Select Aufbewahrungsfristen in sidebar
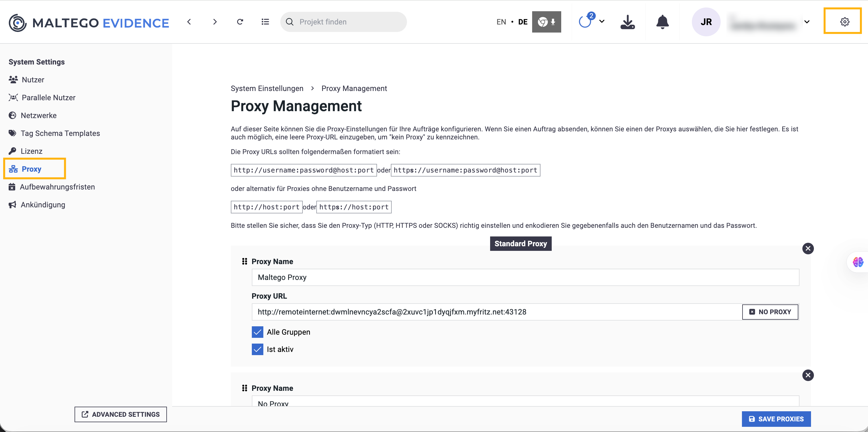868x432 pixels. pyautogui.click(x=57, y=187)
